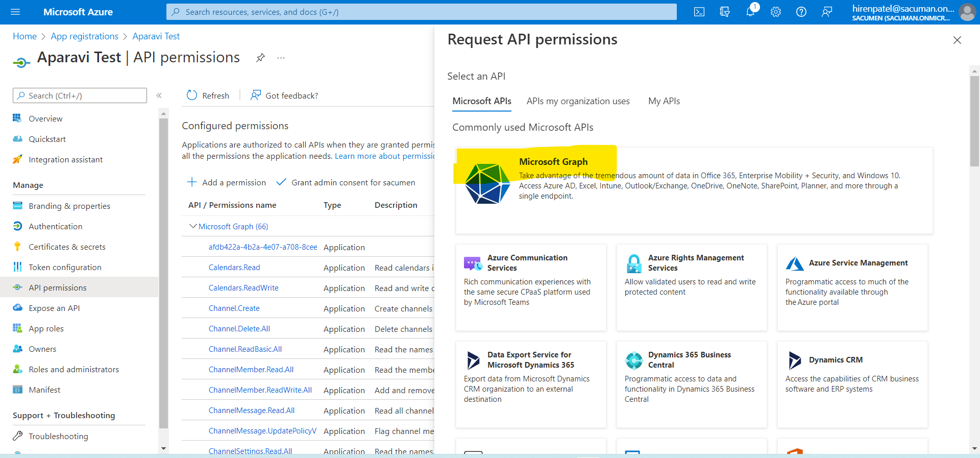Click the Aparavi Test breadcrumb
This screenshot has height=458, width=980.
(156, 36)
